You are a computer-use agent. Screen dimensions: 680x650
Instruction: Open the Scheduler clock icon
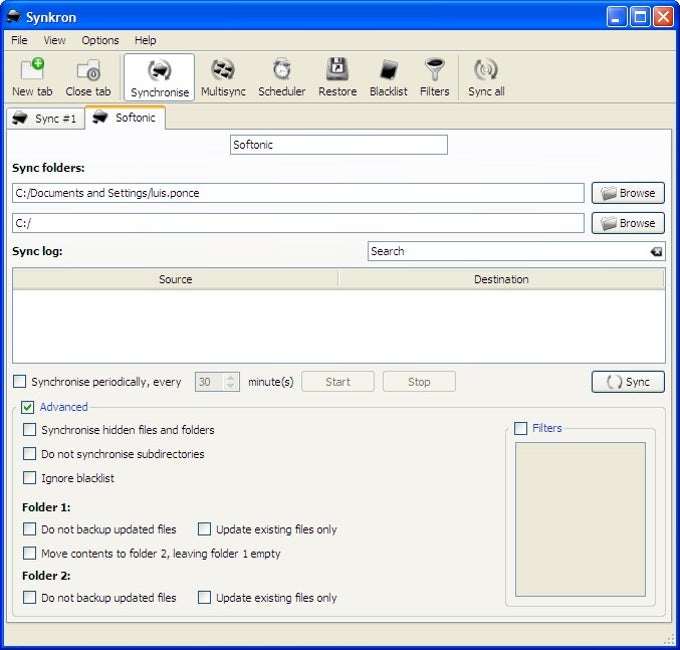[282, 78]
